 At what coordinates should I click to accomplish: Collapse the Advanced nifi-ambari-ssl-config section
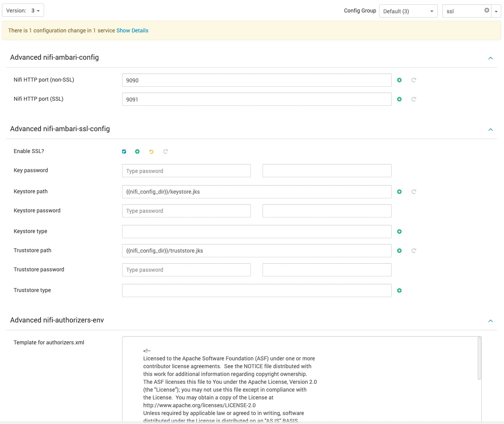tap(490, 130)
